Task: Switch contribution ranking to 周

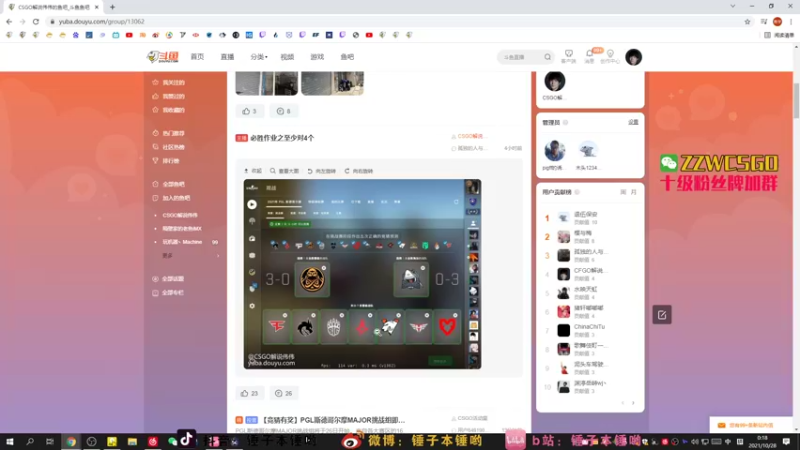Action: 623,192
